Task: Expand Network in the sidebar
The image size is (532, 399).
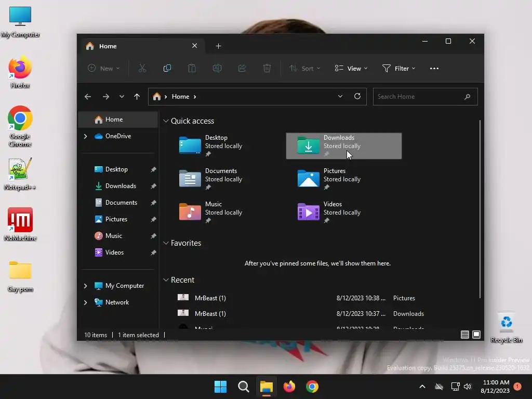Action: 86,302
